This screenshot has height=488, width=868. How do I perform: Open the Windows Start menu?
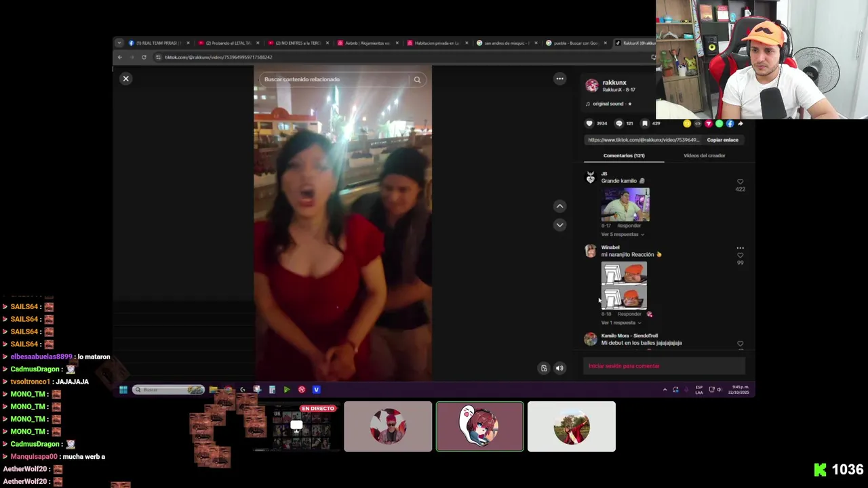coord(123,390)
